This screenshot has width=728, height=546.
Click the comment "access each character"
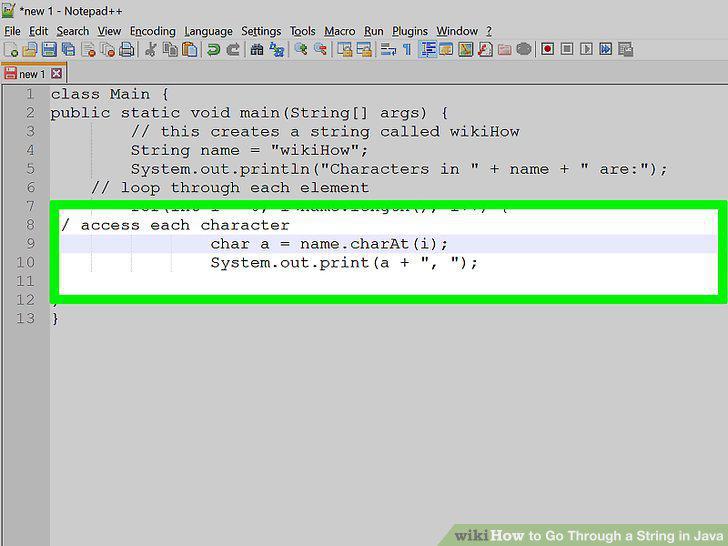tap(185, 225)
